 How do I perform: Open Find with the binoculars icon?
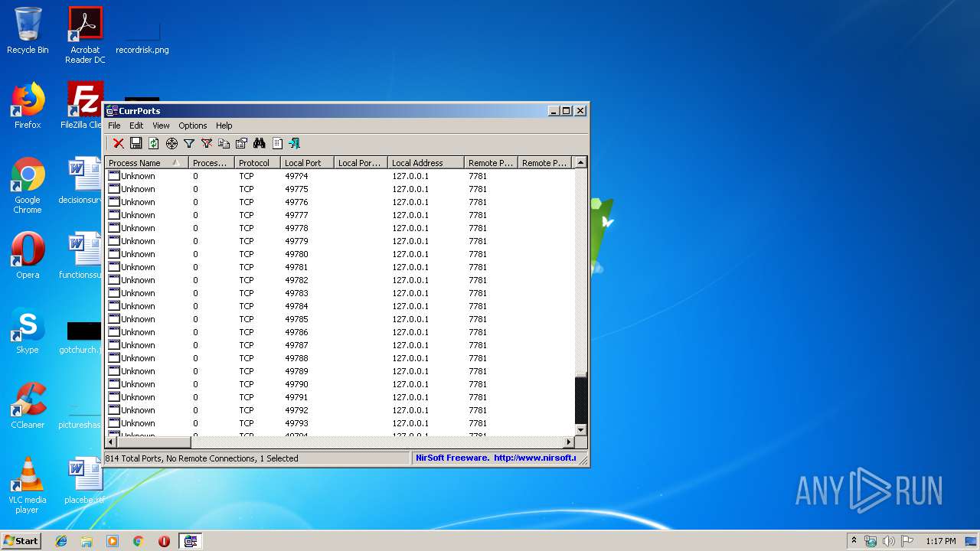point(260,143)
